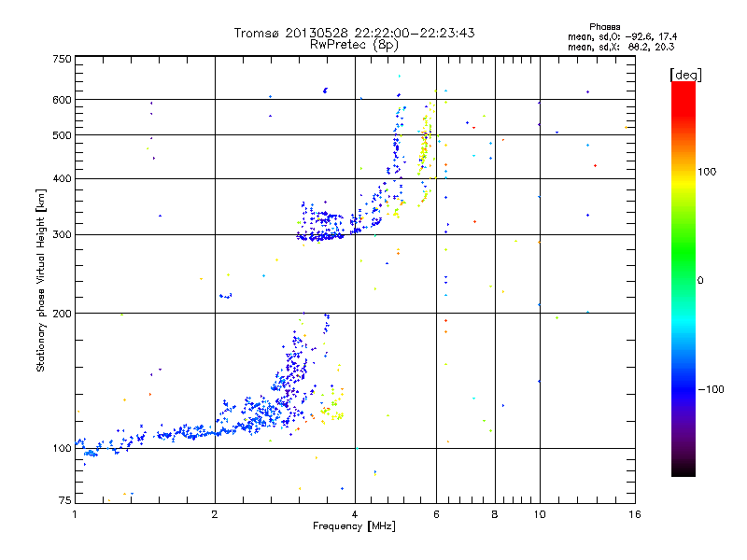
Task: Click the "300" height axis tick label
Action: pos(62,234)
